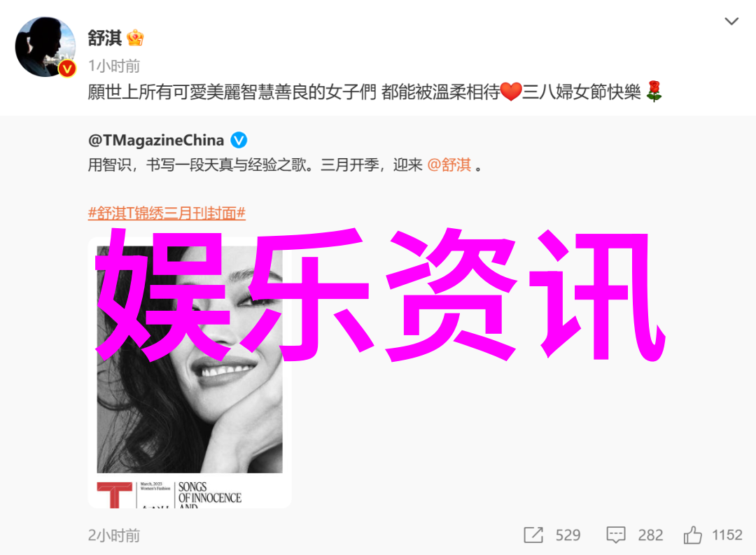Image resolution: width=756 pixels, height=555 pixels.
Task: Like the post with the thumbs-up icon
Action: (692, 535)
